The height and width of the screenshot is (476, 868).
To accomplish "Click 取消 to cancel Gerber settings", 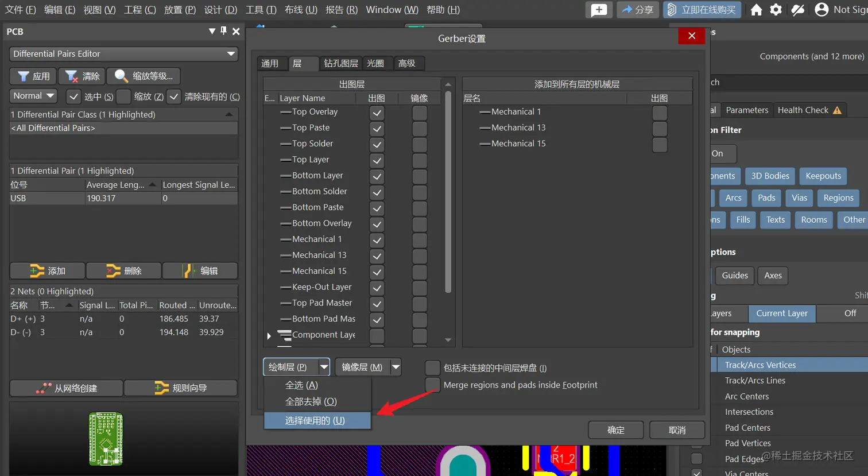I will point(677,430).
